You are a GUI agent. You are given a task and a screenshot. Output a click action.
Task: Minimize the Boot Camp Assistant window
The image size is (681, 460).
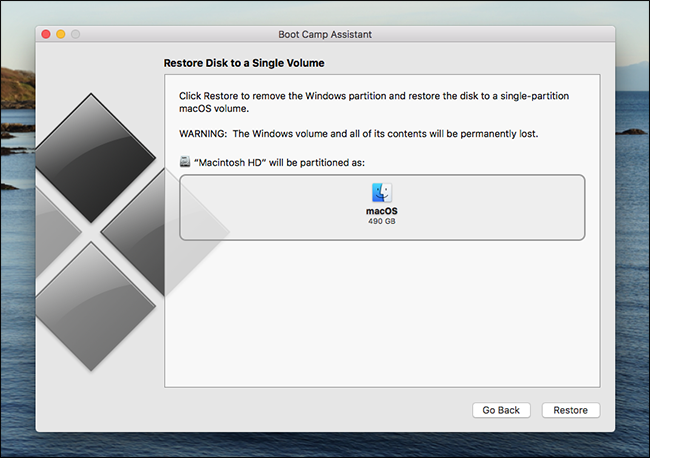(x=61, y=34)
